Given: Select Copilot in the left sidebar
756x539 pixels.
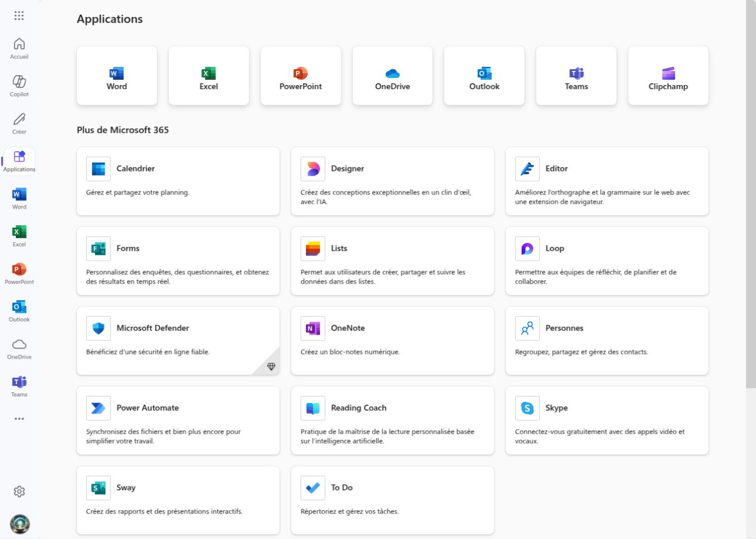Looking at the screenshot, I should (19, 85).
